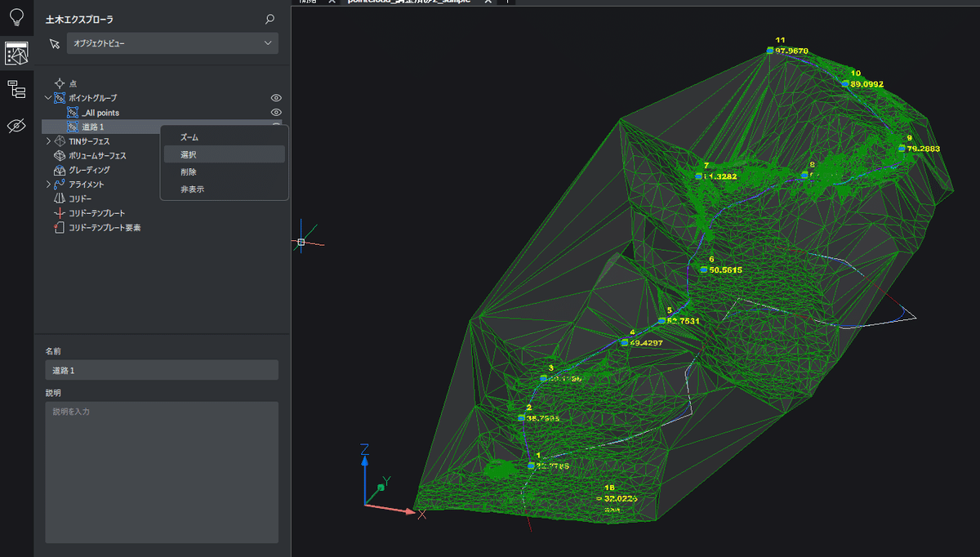Click point 11 label 97.9670

791,51
